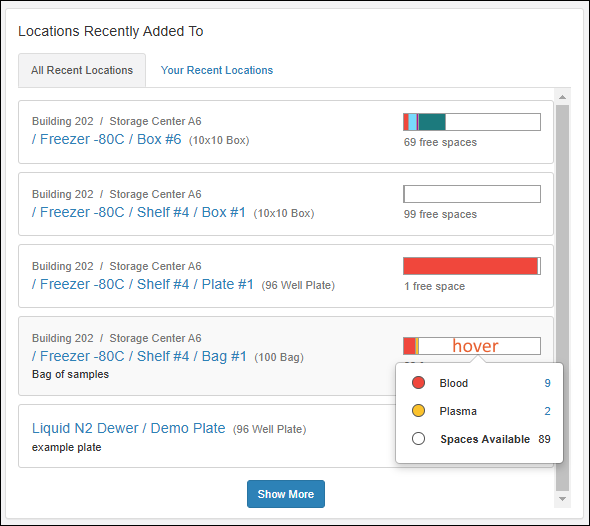Click the yellow Plasma legend circle
Viewport: 590px width, 526px height.
click(418, 410)
